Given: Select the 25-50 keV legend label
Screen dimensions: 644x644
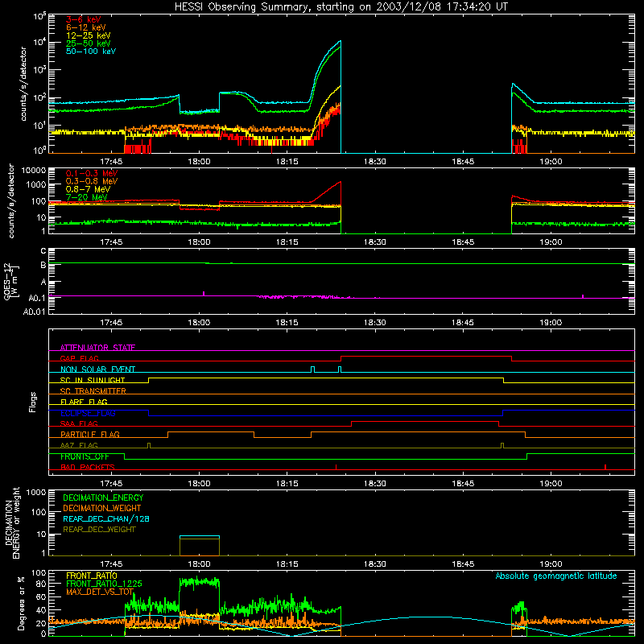Looking at the screenshot, I should tap(89, 43).
